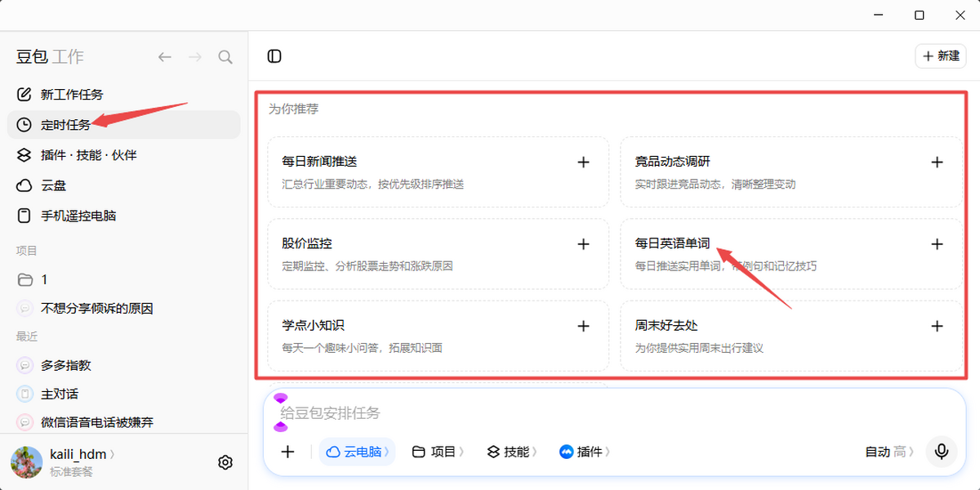Screen dimensions: 980x490
Task: Click description 定期监控、分析股票走势和涨跌原因
Action: point(367,266)
